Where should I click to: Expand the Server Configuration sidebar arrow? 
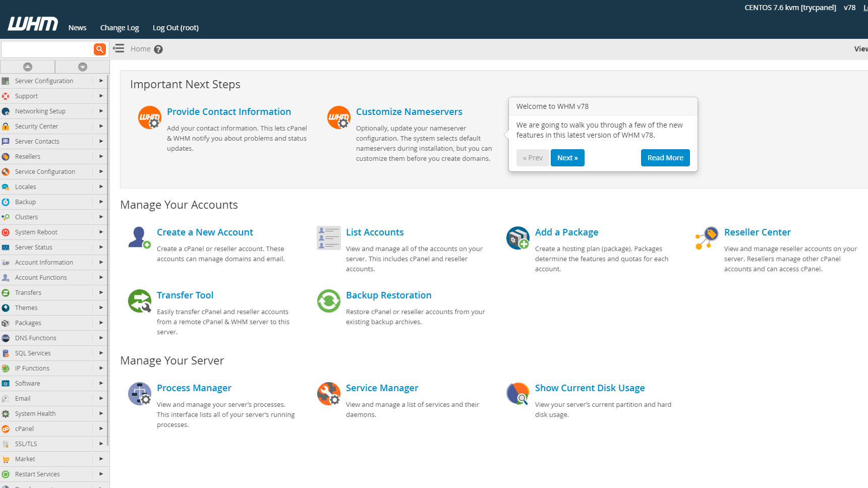click(x=101, y=81)
